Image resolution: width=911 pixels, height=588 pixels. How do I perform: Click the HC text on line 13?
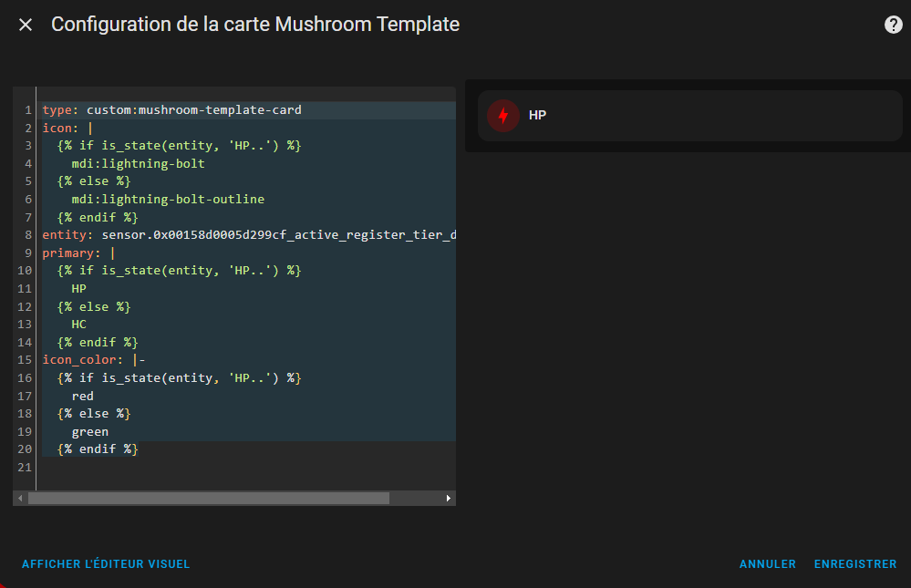coord(79,325)
